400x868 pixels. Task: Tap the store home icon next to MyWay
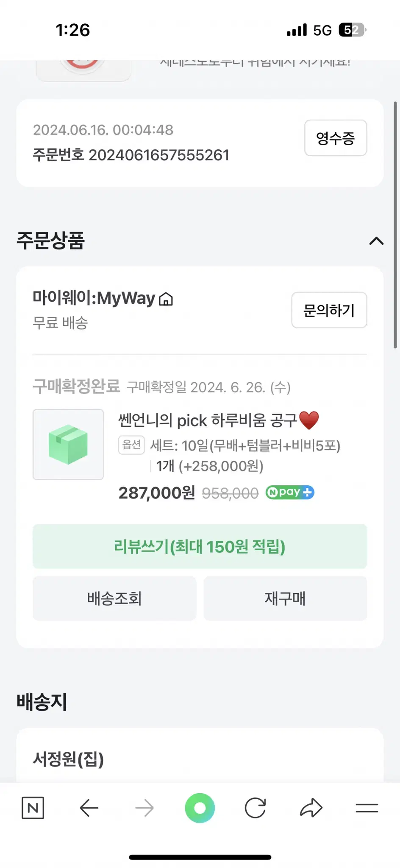pos(166,299)
